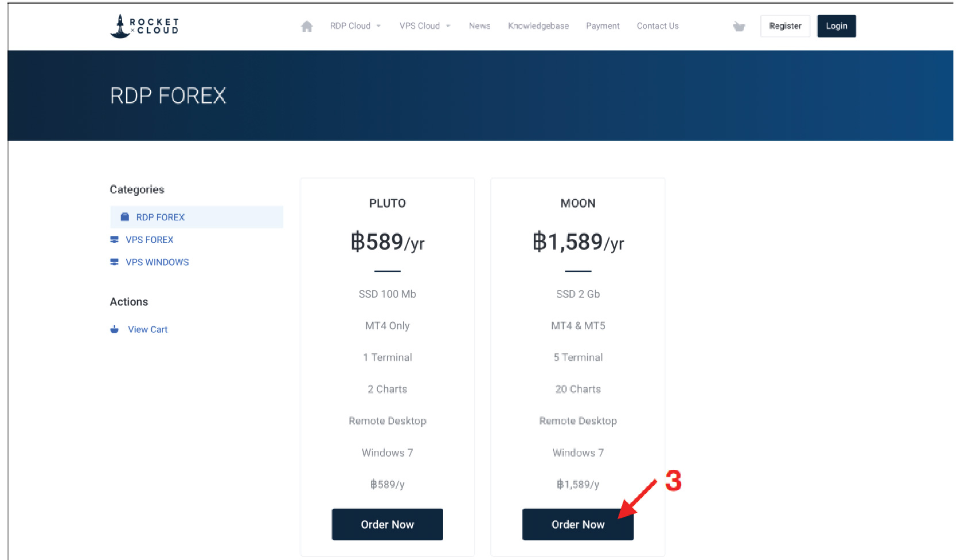Click the Login button
The image size is (958, 560).
836,26
